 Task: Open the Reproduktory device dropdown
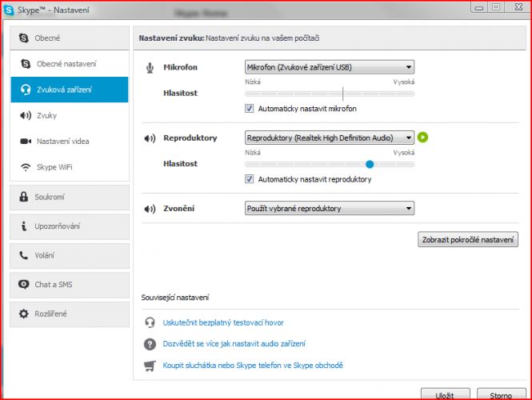tap(330, 138)
